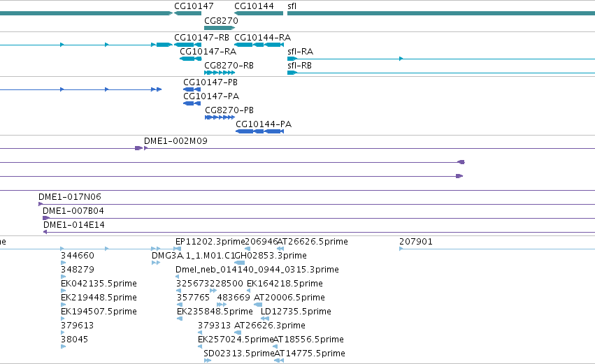Viewport: 595px width, 364px height.
Task: Click the AT26626.3prime EST label
Action: 270,326
